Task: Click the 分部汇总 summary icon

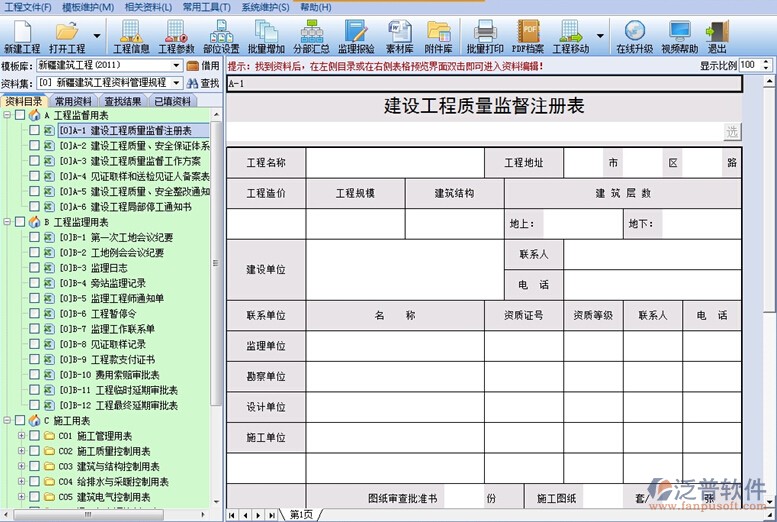Action: coord(310,36)
